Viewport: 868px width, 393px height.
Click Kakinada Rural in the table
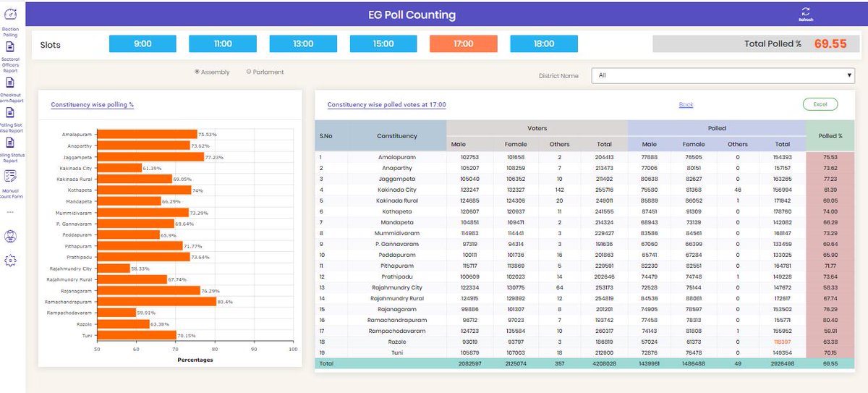coord(397,200)
